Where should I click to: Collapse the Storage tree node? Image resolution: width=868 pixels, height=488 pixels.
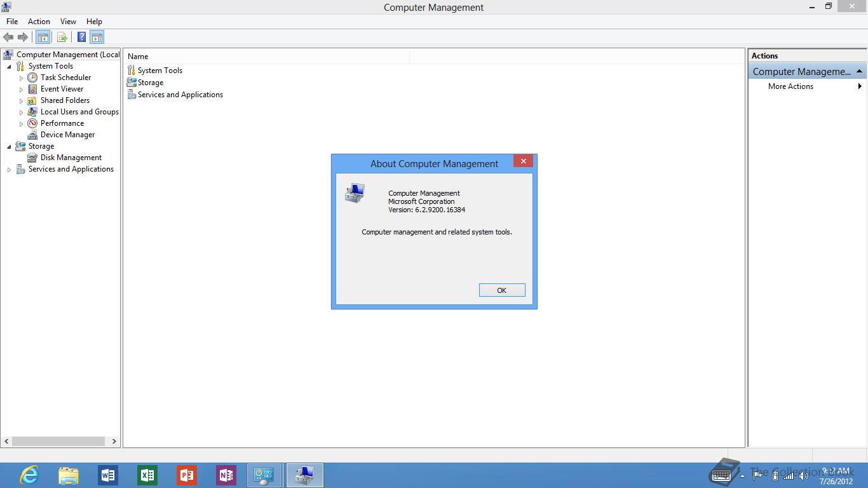tap(9, 147)
